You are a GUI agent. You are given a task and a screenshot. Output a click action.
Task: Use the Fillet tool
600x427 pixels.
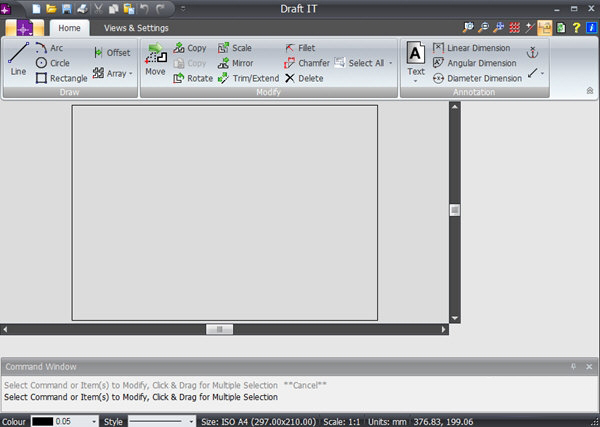tap(299, 48)
